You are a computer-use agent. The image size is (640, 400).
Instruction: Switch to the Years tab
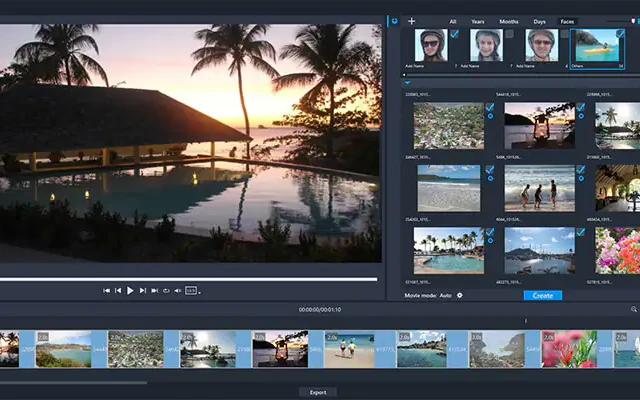(480, 21)
